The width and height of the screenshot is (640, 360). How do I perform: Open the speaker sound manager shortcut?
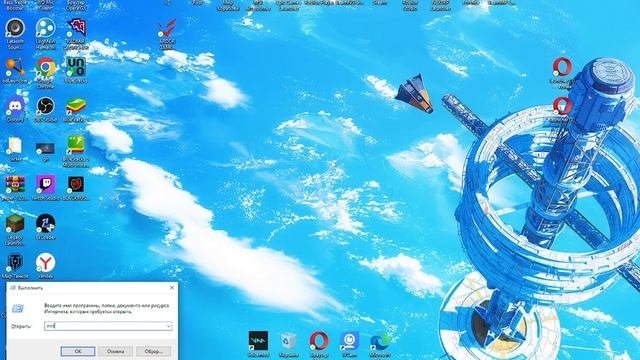[x=15, y=29]
